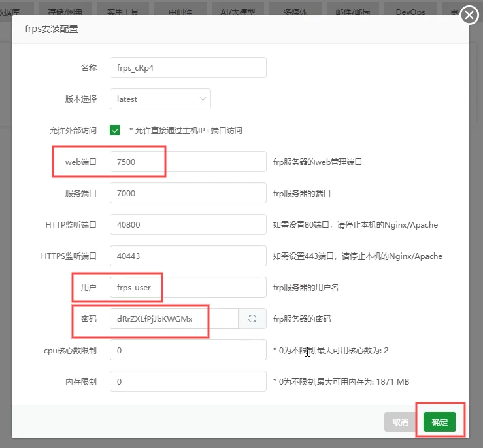The height and width of the screenshot is (448, 483).
Task: Open the AI/大模型 tab behind dialog
Action: click(238, 11)
